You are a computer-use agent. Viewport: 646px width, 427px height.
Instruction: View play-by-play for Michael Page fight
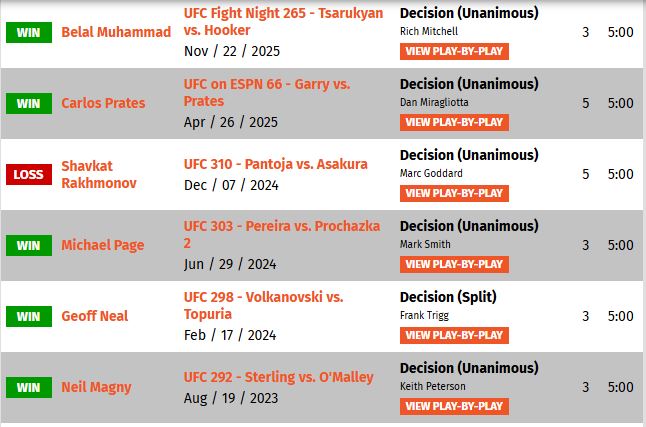coord(454,264)
